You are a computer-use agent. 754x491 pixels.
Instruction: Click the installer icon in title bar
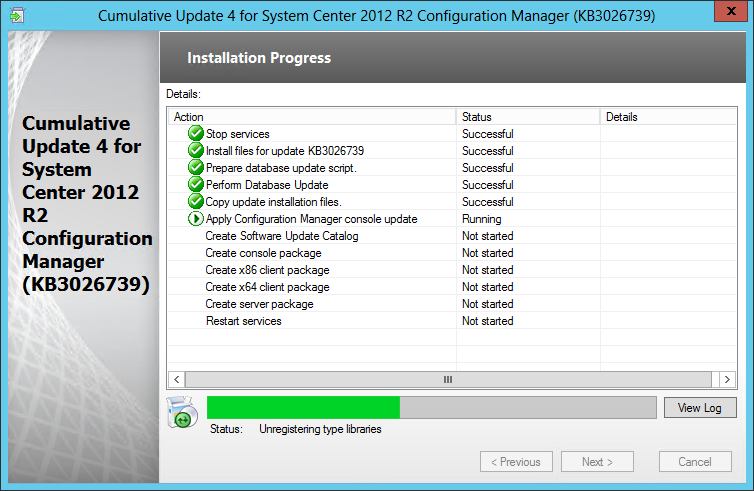coord(17,15)
